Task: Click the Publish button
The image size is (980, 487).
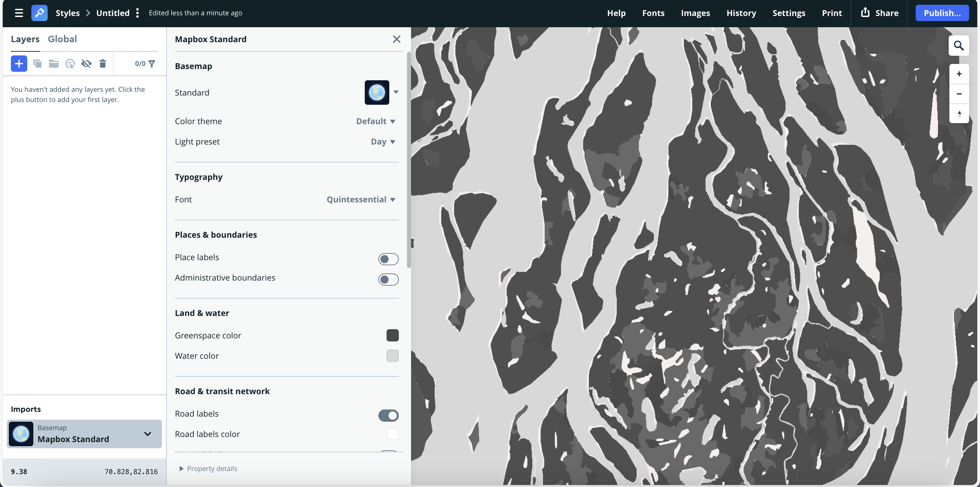Action: point(942,13)
